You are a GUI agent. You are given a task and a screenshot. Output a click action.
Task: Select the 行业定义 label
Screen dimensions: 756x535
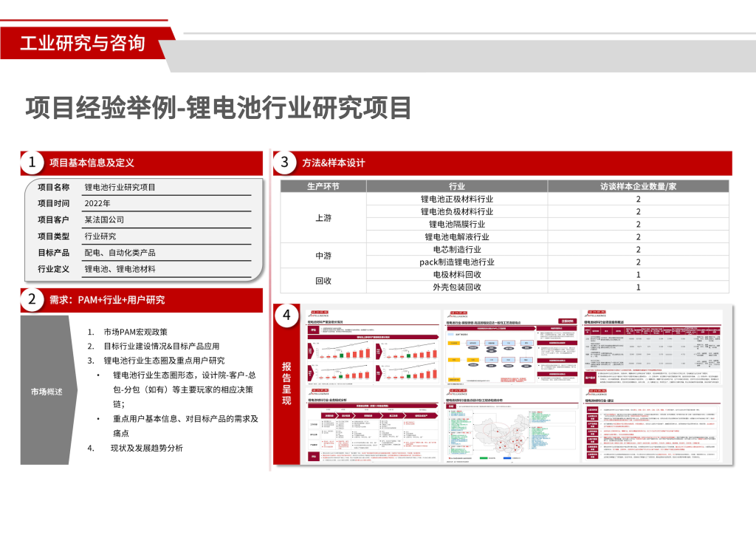[53, 269]
